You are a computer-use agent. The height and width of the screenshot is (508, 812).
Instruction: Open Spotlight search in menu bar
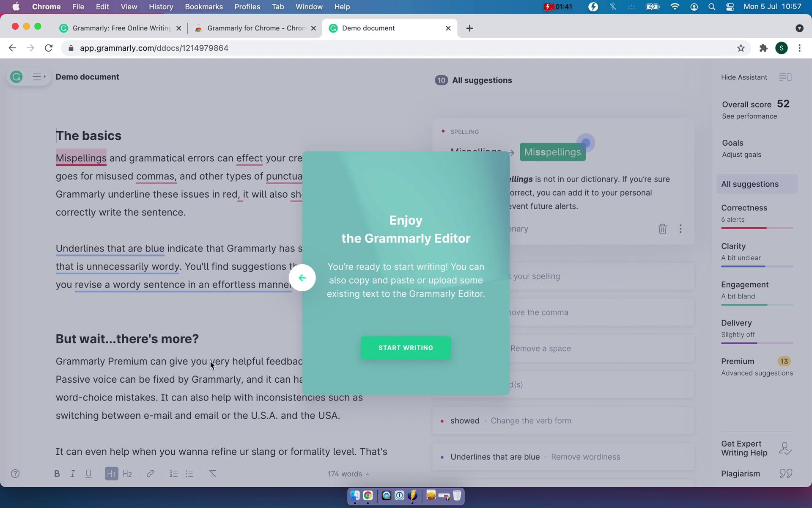pyautogui.click(x=712, y=7)
